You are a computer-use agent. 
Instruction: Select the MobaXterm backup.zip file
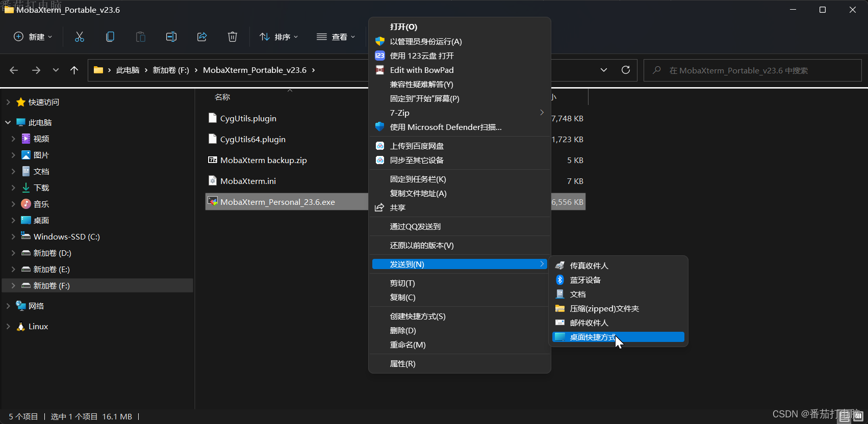[x=263, y=161]
